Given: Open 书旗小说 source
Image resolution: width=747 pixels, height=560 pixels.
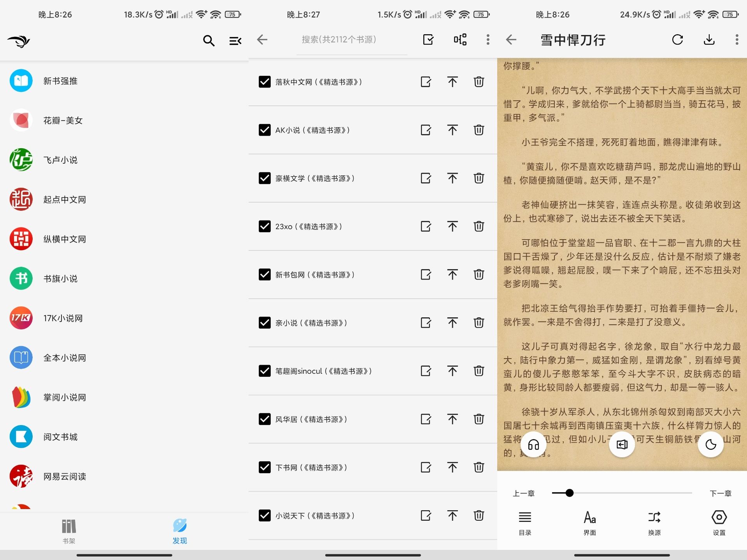Looking at the screenshot, I should click(124, 278).
